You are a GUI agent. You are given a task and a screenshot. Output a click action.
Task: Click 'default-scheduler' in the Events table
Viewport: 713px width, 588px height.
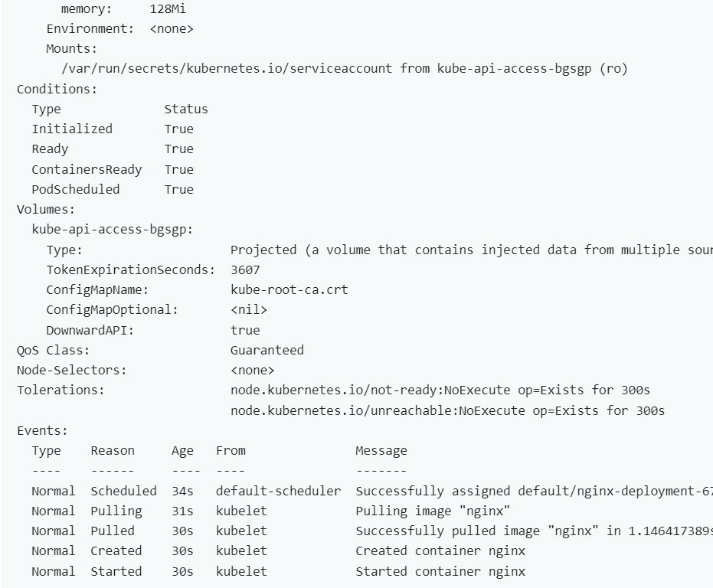point(278,491)
